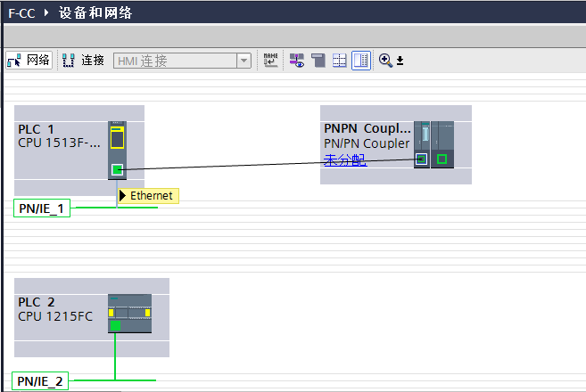Open the zoom options arrow

point(400,61)
